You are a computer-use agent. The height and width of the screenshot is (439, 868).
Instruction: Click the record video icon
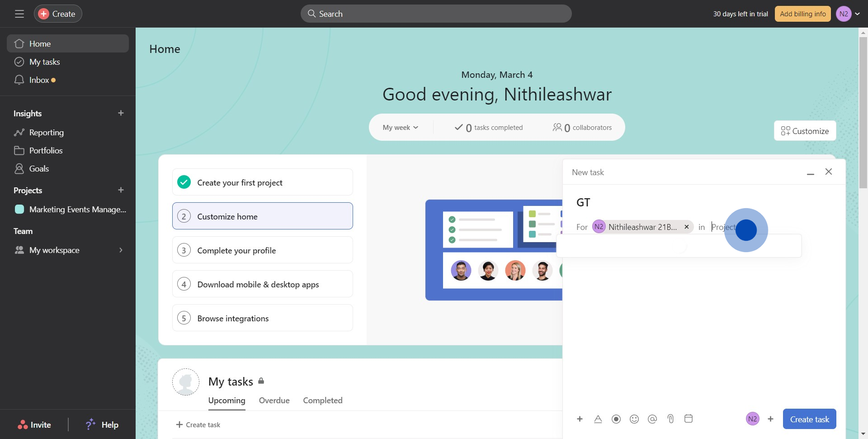tap(616, 419)
